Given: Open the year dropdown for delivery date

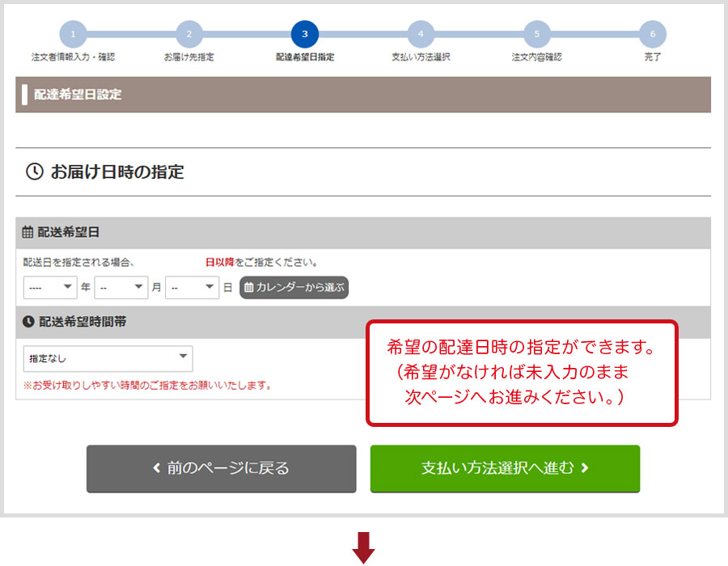Looking at the screenshot, I should [x=50, y=287].
